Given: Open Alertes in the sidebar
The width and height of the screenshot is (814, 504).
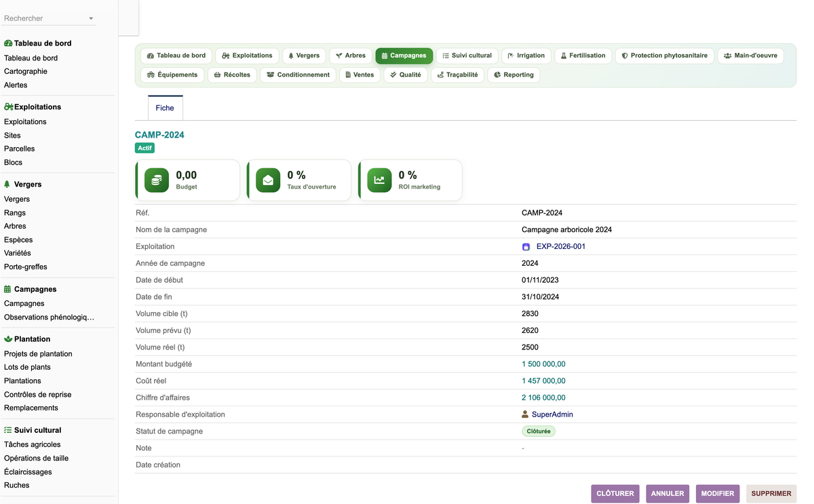Looking at the screenshot, I should click(x=16, y=85).
